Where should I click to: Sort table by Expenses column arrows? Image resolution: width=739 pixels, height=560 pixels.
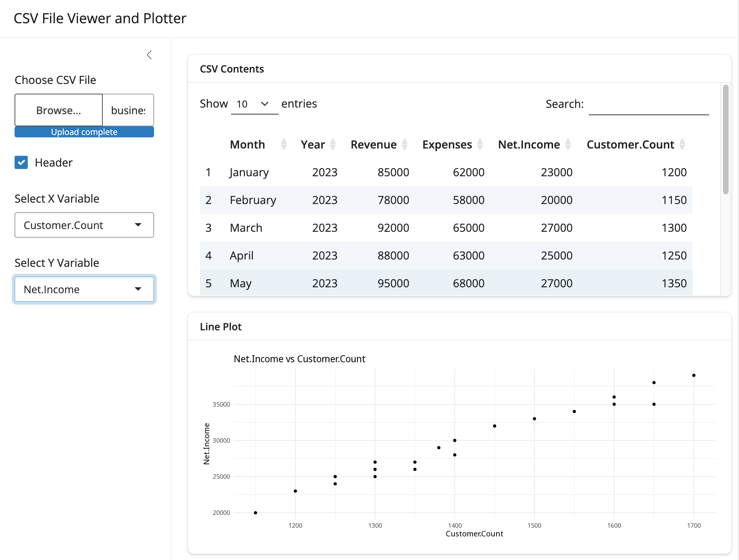[x=480, y=144]
